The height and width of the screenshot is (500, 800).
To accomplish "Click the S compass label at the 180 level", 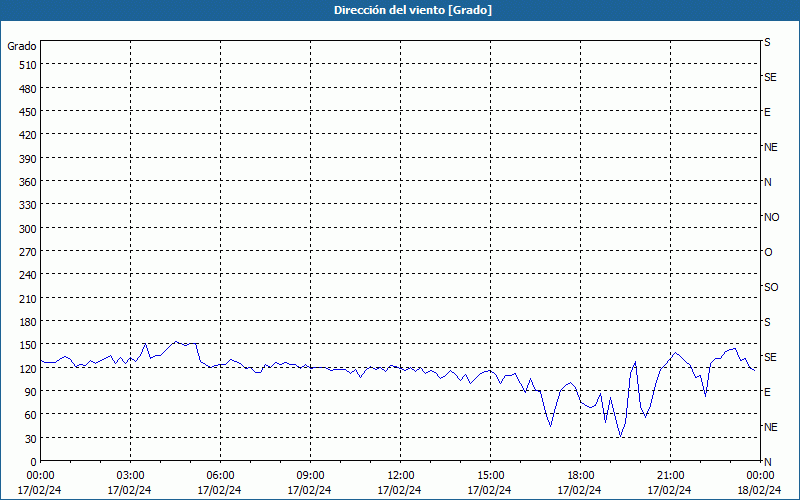I will click(767, 322).
